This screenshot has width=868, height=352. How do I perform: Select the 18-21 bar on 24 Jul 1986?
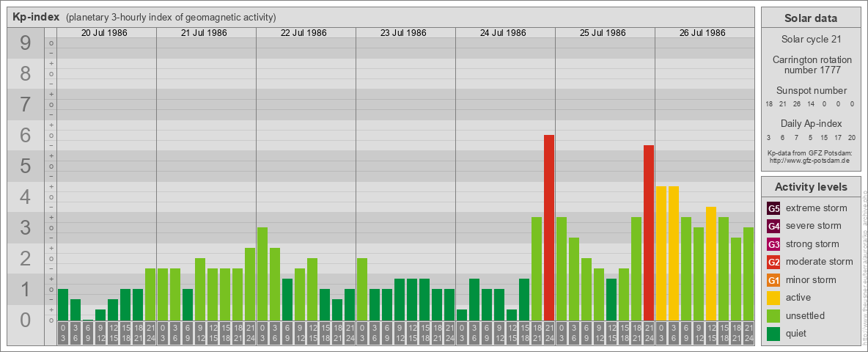click(x=537, y=269)
